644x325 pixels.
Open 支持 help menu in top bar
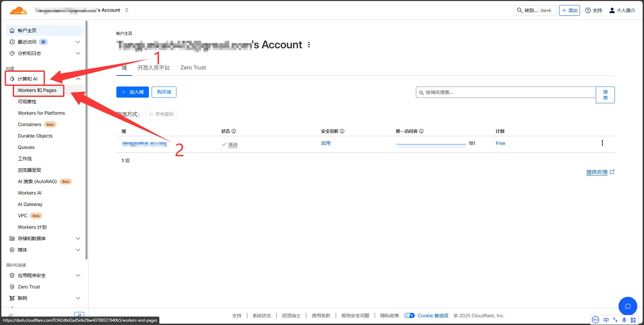point(593,10)
